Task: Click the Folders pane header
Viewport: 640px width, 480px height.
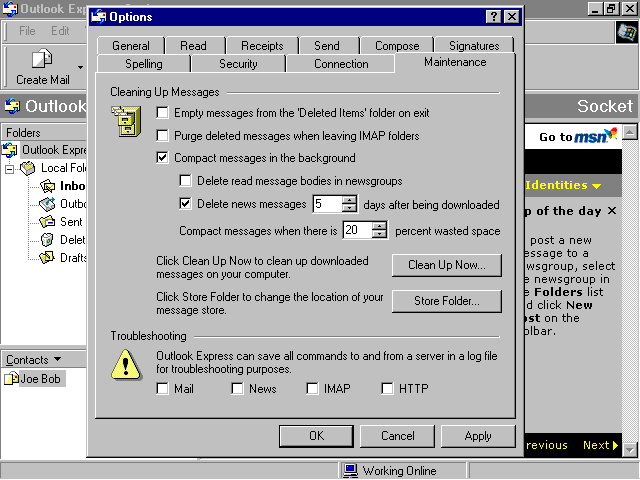Action: pos(43,133)
